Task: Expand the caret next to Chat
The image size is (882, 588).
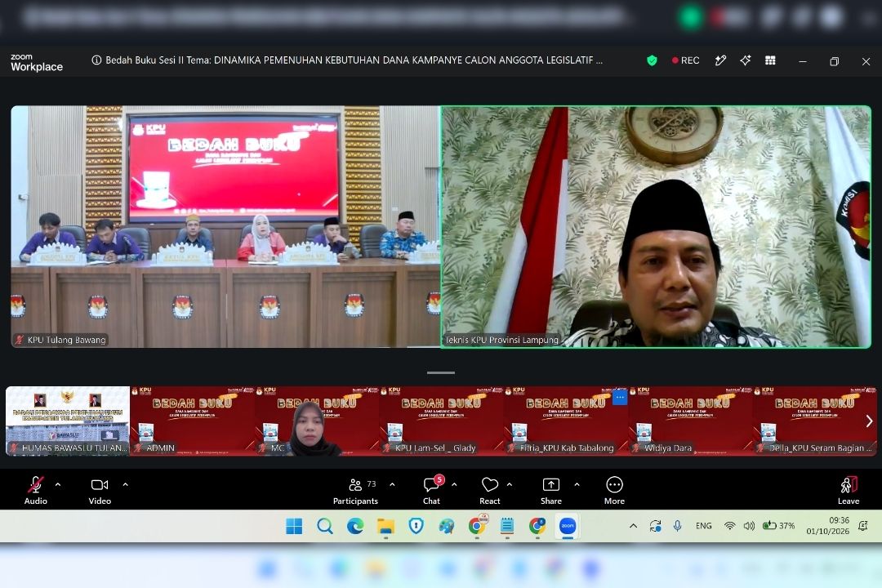Action: click(454, 484)
